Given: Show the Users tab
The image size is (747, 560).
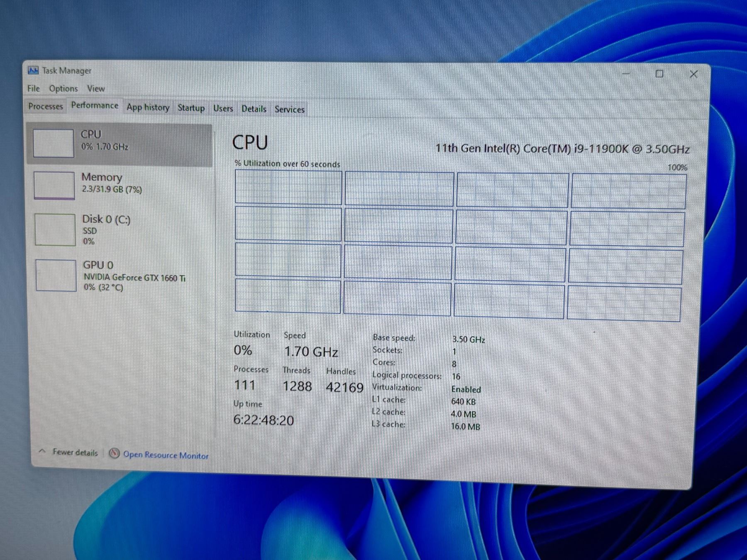Looking at the screenshot, I should tap(223, 109).
